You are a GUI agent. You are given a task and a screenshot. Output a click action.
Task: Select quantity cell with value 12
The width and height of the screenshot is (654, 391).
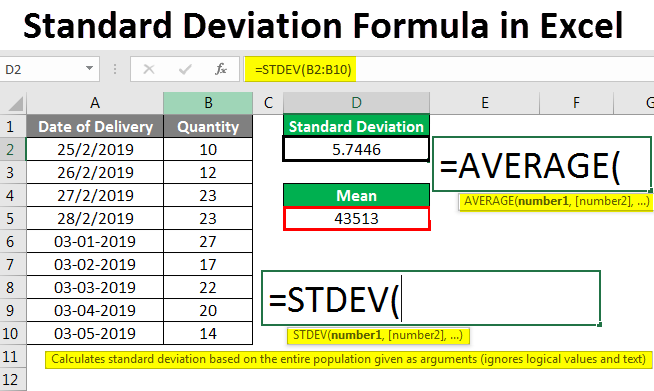tap(208, 172)
